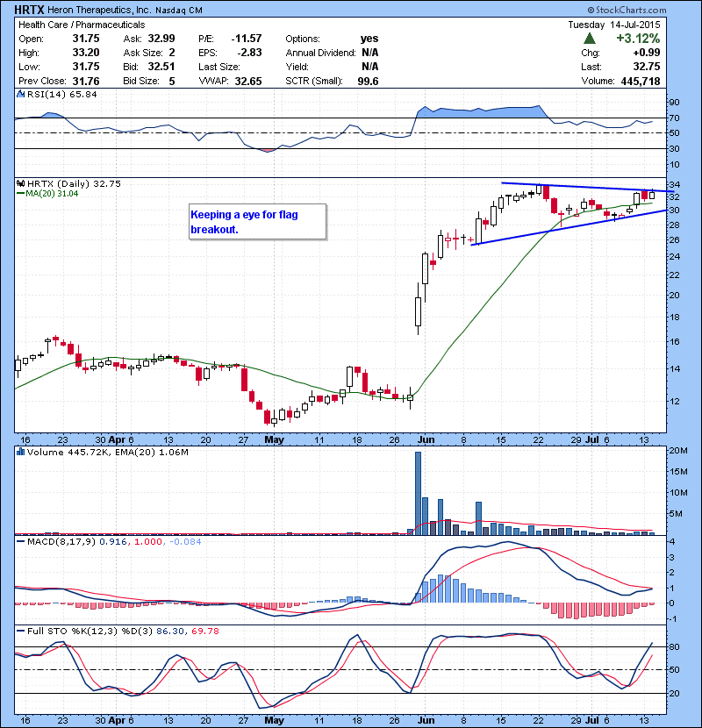
Task: Click the EPS -2.83 value
Action: [x=249, y=53]
